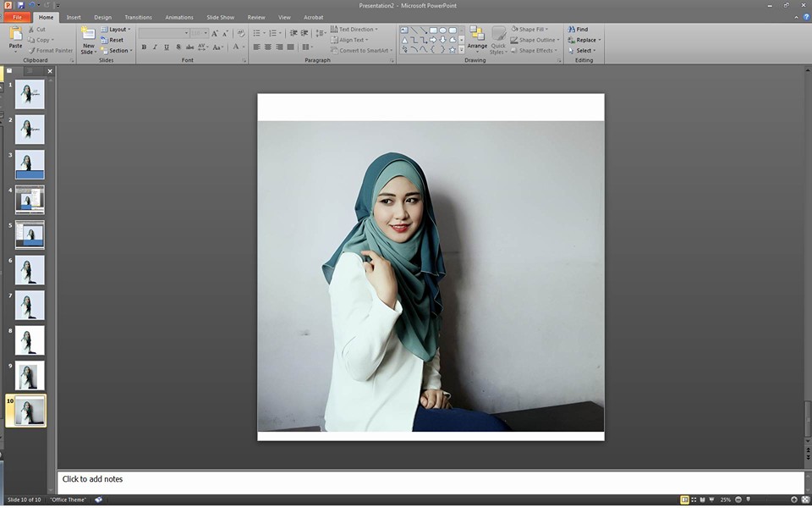Expand the Select dropdown in Editing
This screenshot has height=508, width=812.
pyautogui.click(x=584, y=51)
